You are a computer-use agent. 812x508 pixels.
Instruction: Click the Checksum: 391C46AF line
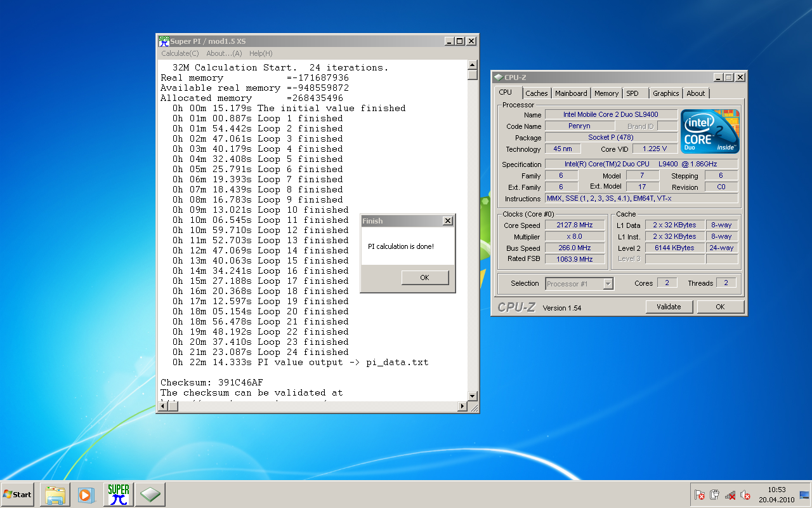211,382
